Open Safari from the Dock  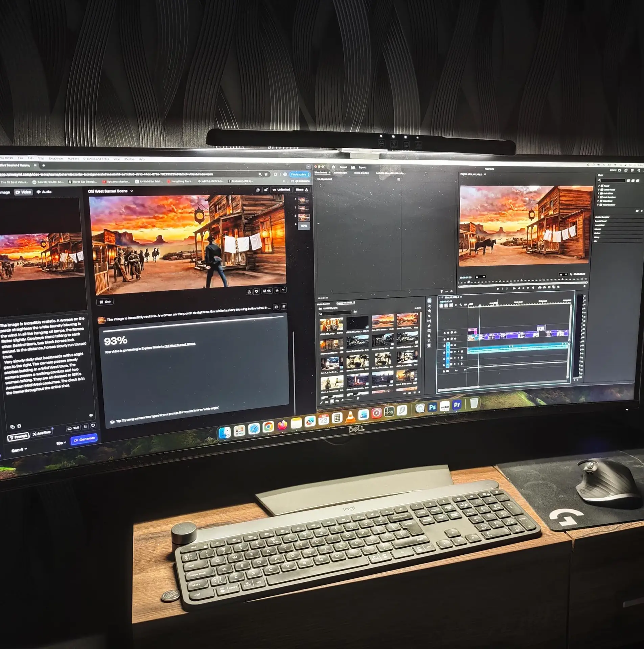pos(254,429)
